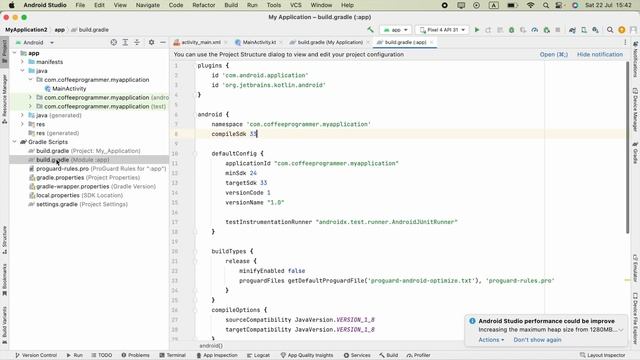This screenshot has height=360, width=640.
Task: Open Build Variants side panel
Action: (x=4, y=325)
